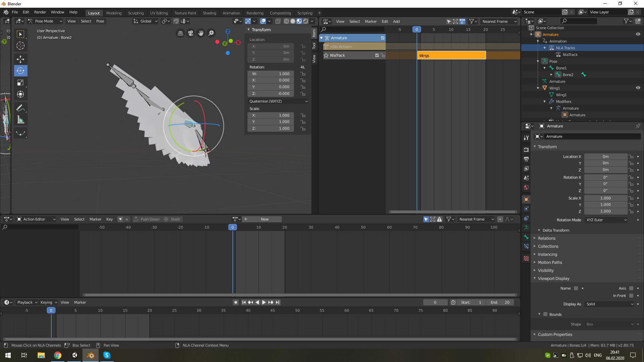644x362 pixels.
Task: Click the New button in Action Editor
Action: coord(265,219)
